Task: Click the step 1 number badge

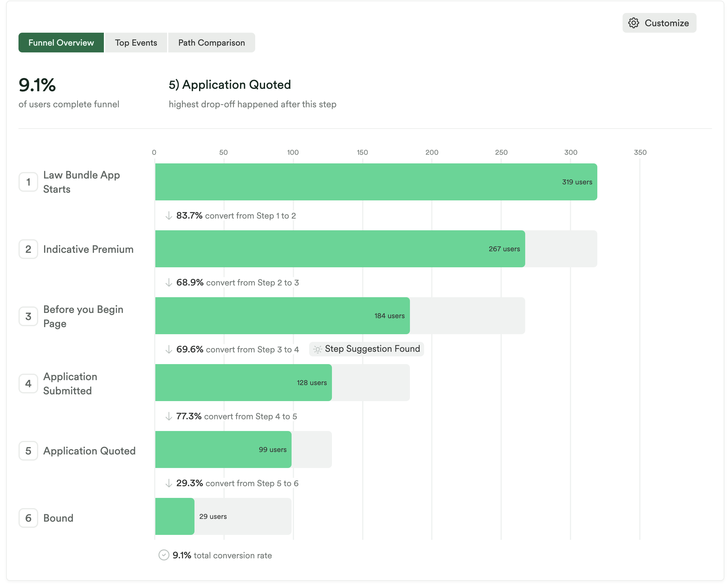Action: [28, 182]
